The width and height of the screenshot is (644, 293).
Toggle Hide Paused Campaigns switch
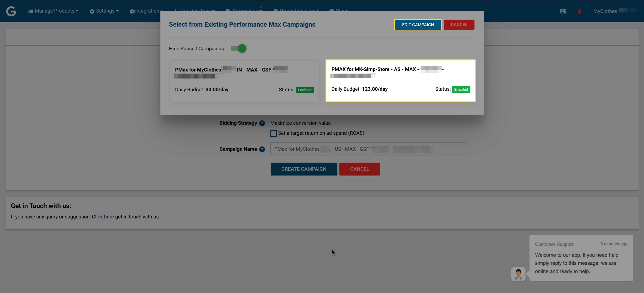[x=238, y=49]
